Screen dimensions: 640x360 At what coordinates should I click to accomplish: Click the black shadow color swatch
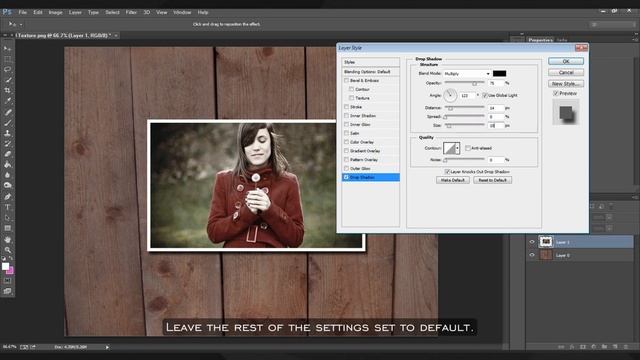coord(500,73)
